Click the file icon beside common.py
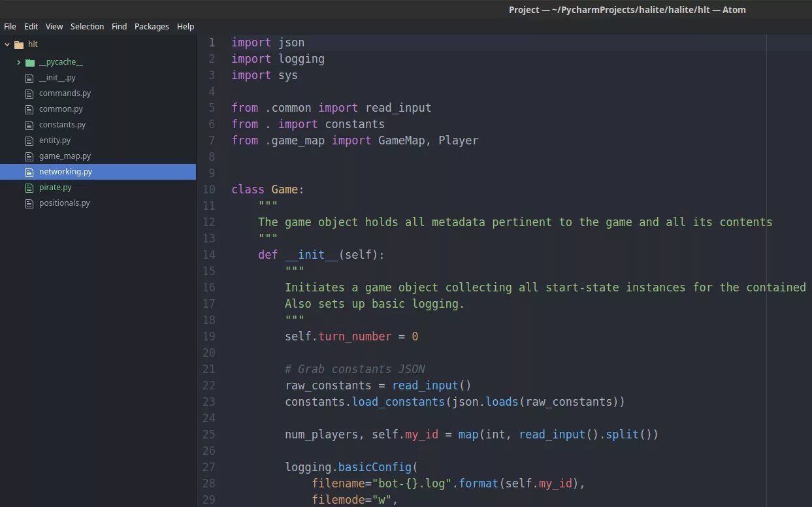Image resolution: width=812 pixels, height=507 pixels. pyautogui.click(x=29, y=109)
